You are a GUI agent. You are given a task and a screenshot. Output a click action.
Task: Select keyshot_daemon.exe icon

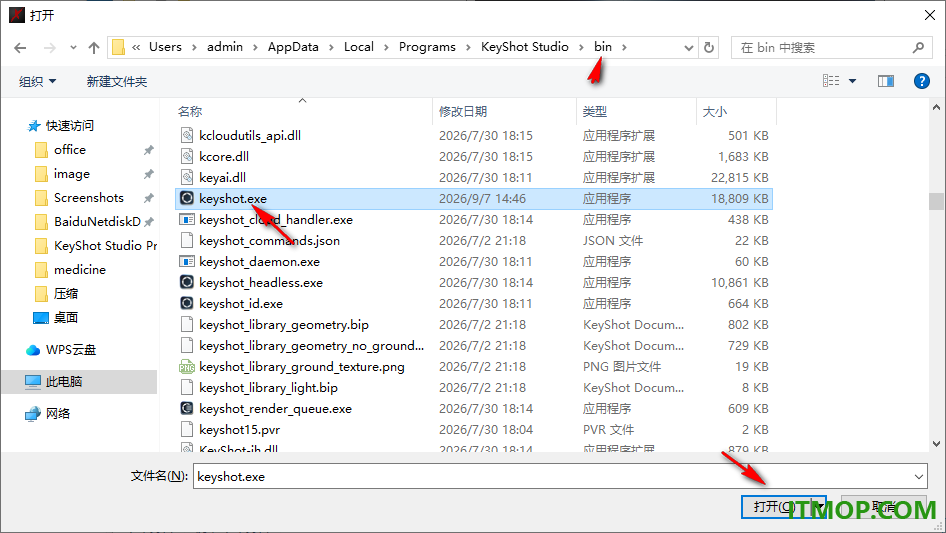[187, 261]
